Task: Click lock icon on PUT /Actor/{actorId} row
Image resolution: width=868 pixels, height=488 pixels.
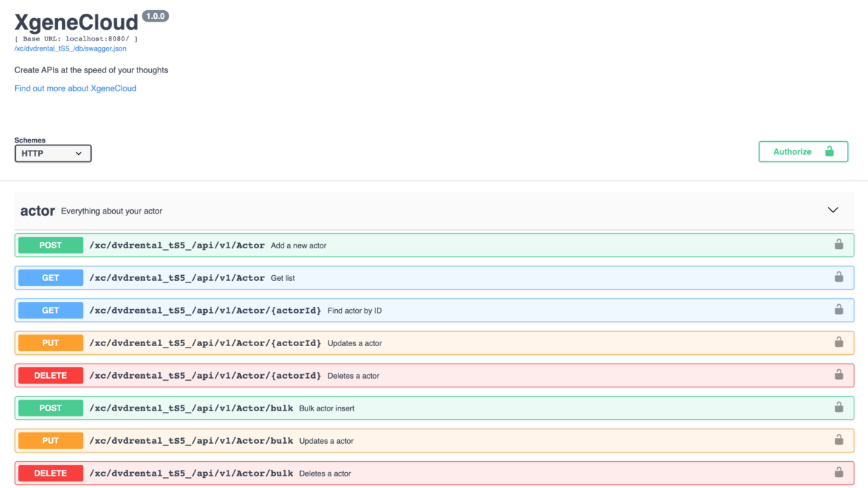Action: click(839, 342)
